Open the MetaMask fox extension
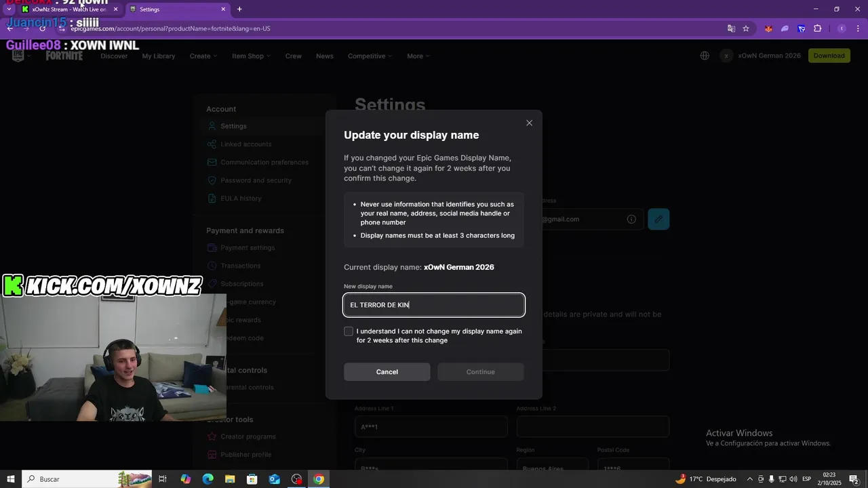This screenshot has height=488, width=868. tap(768, 28)
